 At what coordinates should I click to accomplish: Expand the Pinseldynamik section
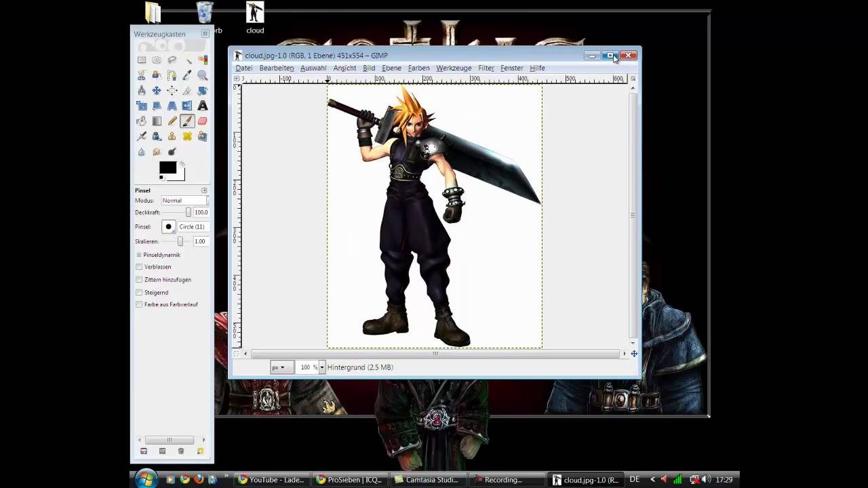tap(139, 255)
